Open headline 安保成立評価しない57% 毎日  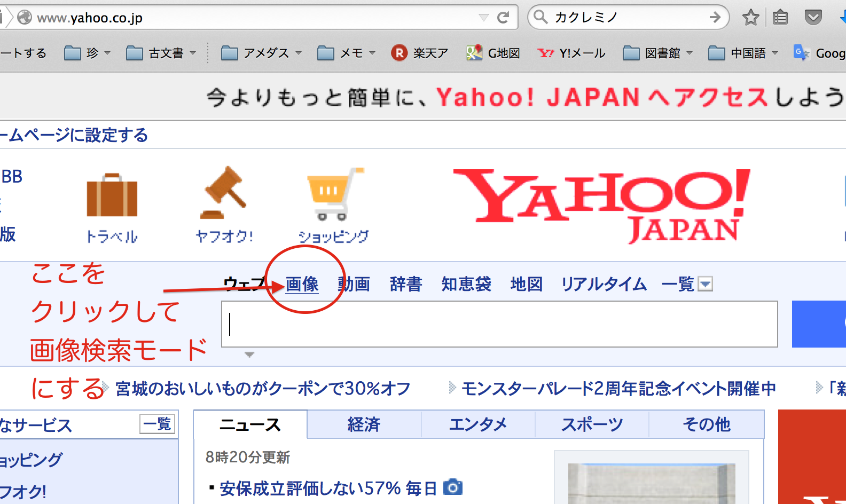328,488
